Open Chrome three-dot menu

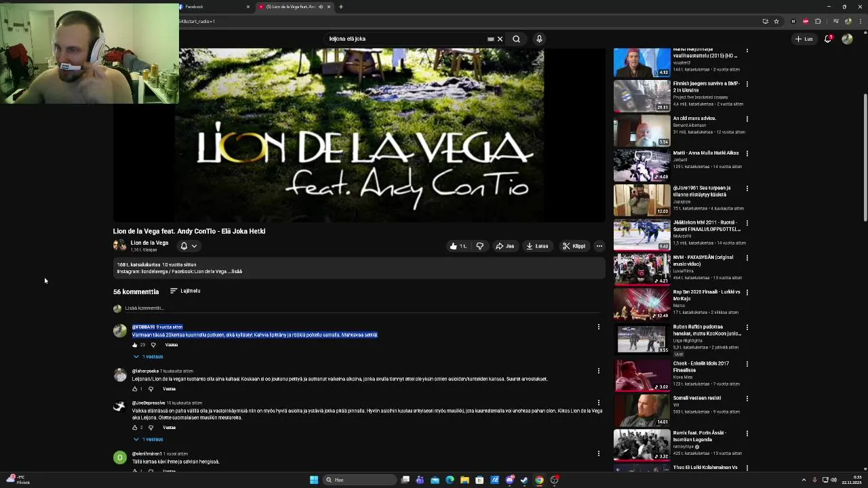pos(859,21)
